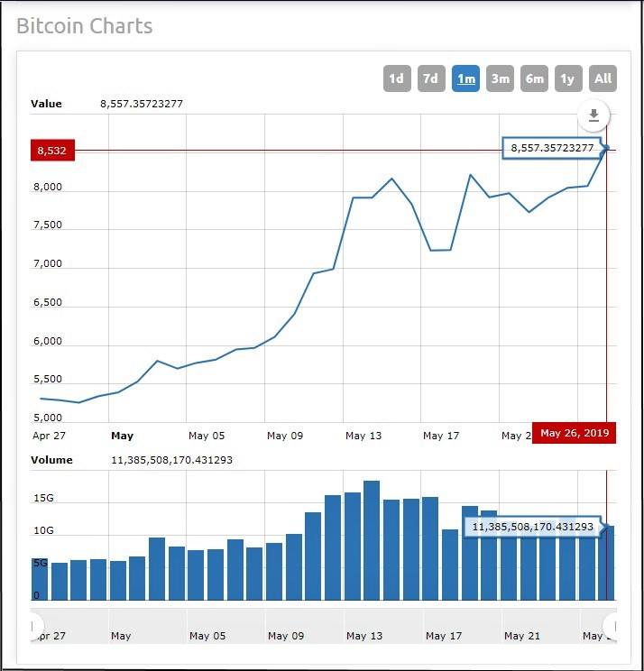Click May 13 on the navigator timeline
This screenshot has height=671, width=644.
[363, 636]
